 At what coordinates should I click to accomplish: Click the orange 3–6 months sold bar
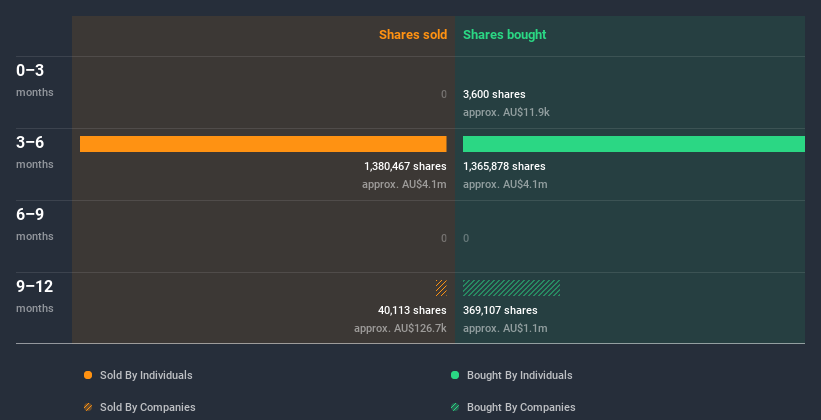click(263, 144)
